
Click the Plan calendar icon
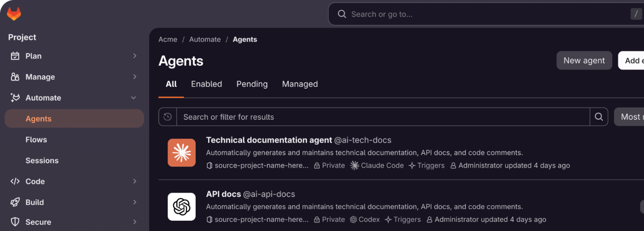(15, 56)
